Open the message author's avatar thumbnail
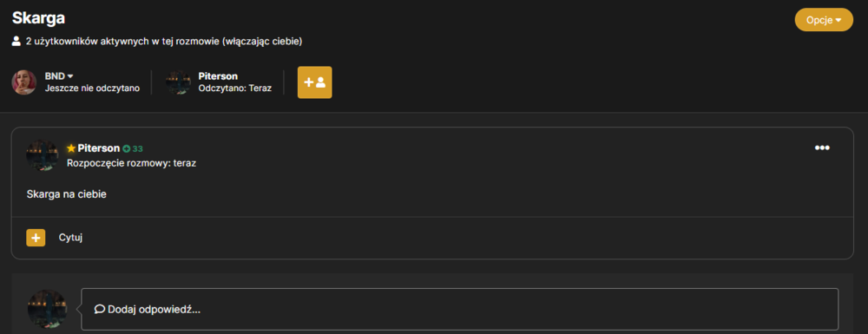868x334 pixels. click(x=42, y=154)
